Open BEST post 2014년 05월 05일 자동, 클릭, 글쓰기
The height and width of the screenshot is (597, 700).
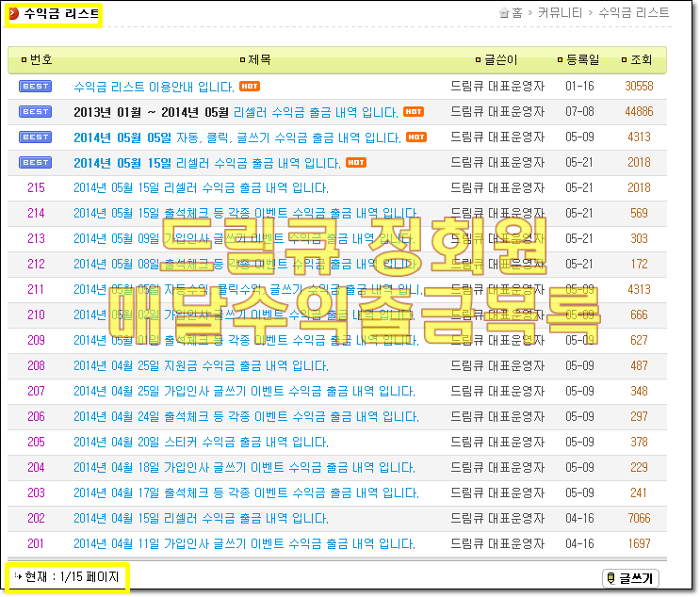tap(237, 137)
